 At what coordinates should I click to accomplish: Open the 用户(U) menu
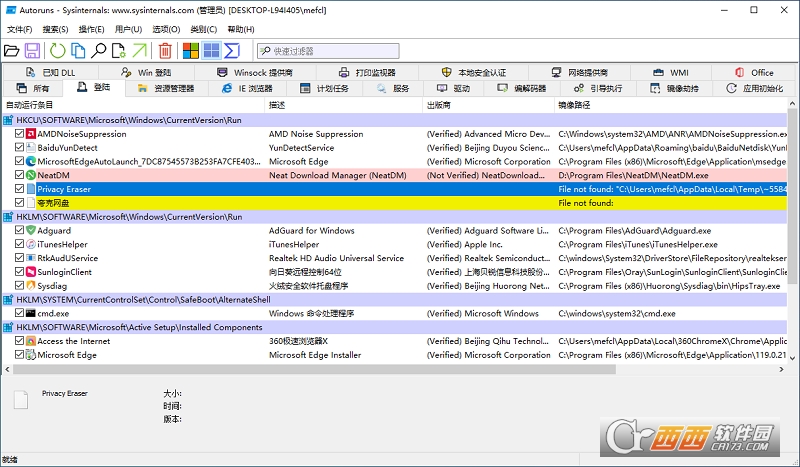[x=128, y=29]
